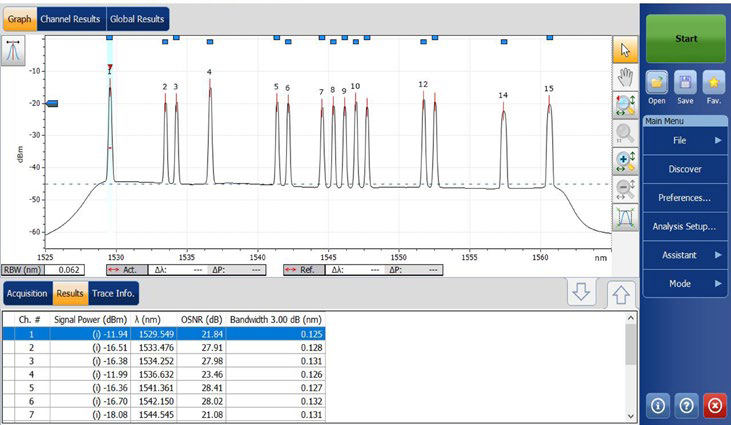Activate the hand pan tool
The image size is (731, 425).
626,76
